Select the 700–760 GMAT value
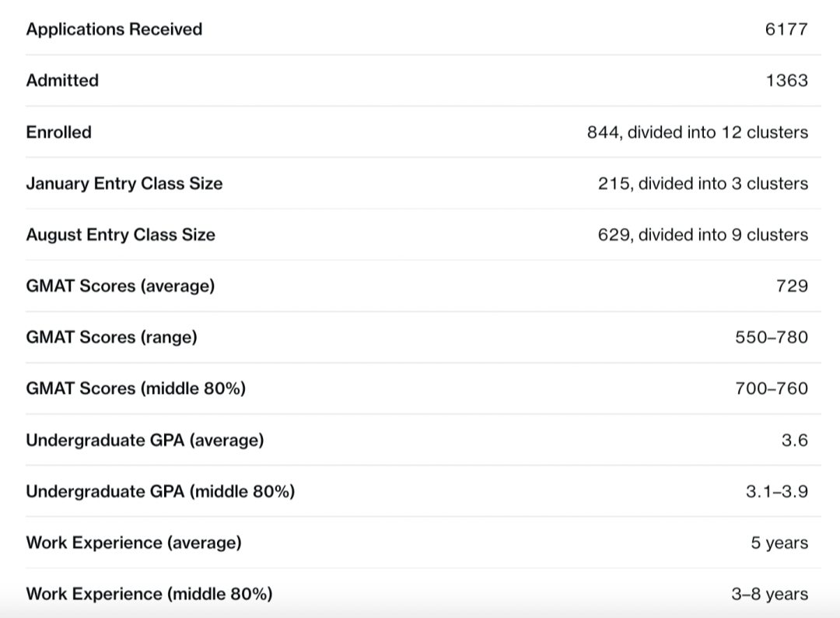Viewport: 840px width, 618px height. pyautogui.click(x=772, y=388)
